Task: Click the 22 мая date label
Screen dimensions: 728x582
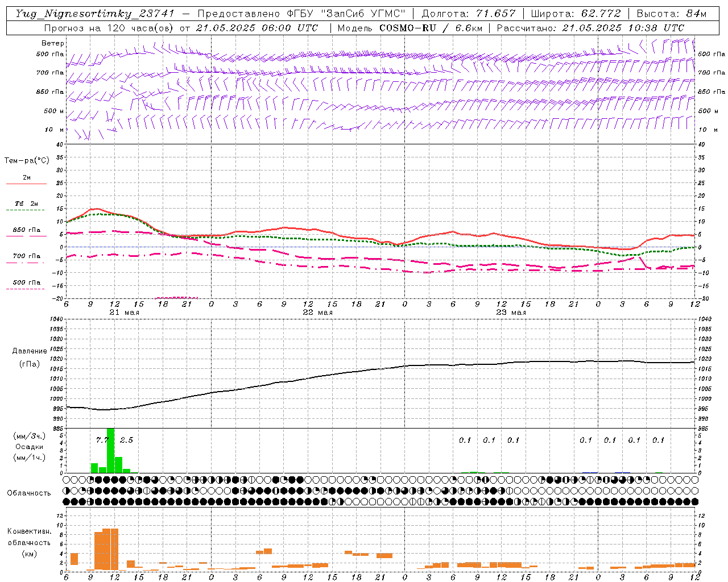Action: click(317, 313)
